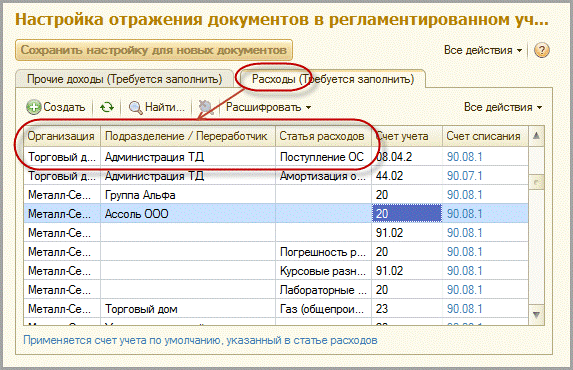Click write-off account 90.07.1
Image resolution: width=573 pixels, height=370 pixels.
point(485,176)
